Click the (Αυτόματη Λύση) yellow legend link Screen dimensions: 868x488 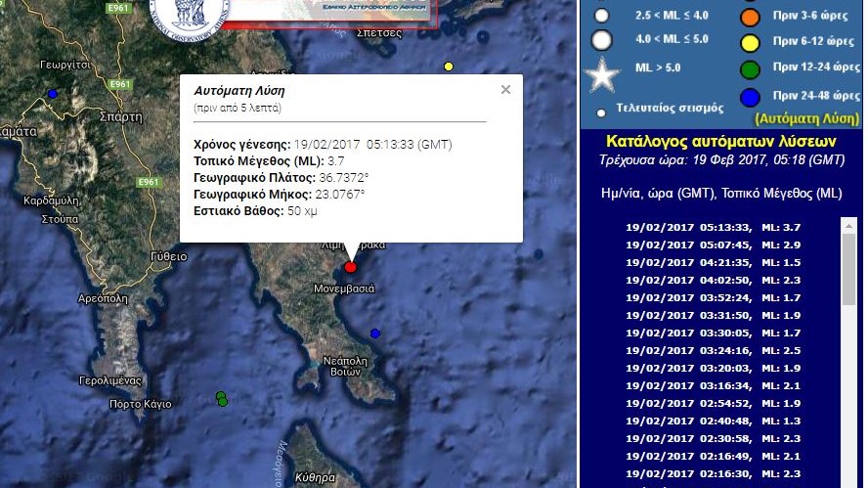[x=806, y=118]
